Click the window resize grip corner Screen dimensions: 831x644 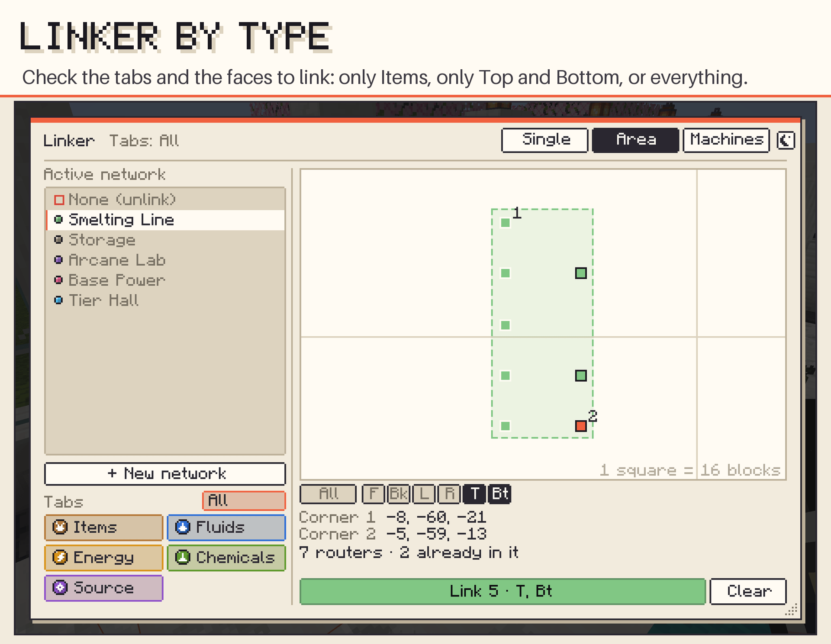(x=791, y=609)
